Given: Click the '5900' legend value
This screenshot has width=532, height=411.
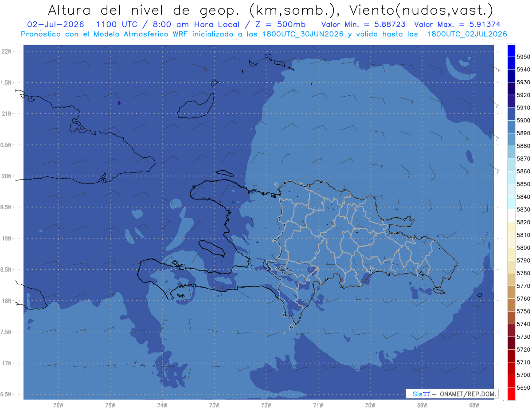Looking at the screenshot, I should tap(524, 121).
